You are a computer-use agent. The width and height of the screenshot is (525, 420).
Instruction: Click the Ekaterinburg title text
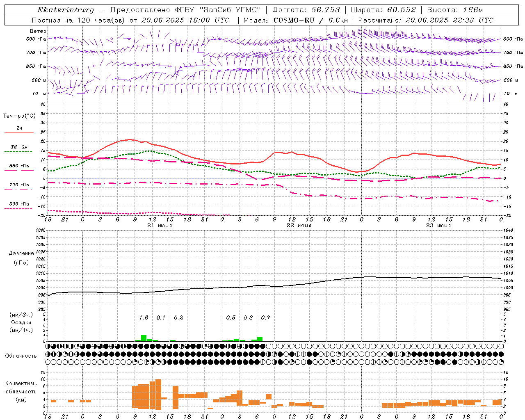tap(65, 10)
